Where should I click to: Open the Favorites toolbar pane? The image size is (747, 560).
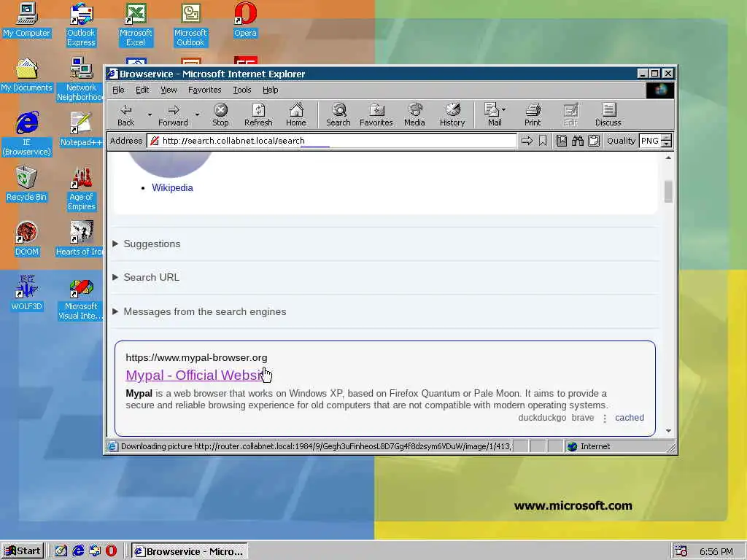376,115
